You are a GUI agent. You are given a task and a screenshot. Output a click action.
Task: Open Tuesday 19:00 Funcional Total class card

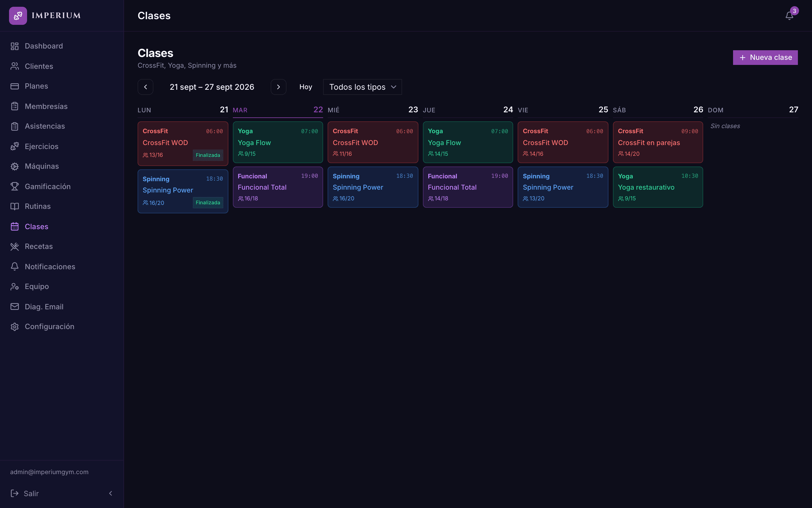(278, 187)
